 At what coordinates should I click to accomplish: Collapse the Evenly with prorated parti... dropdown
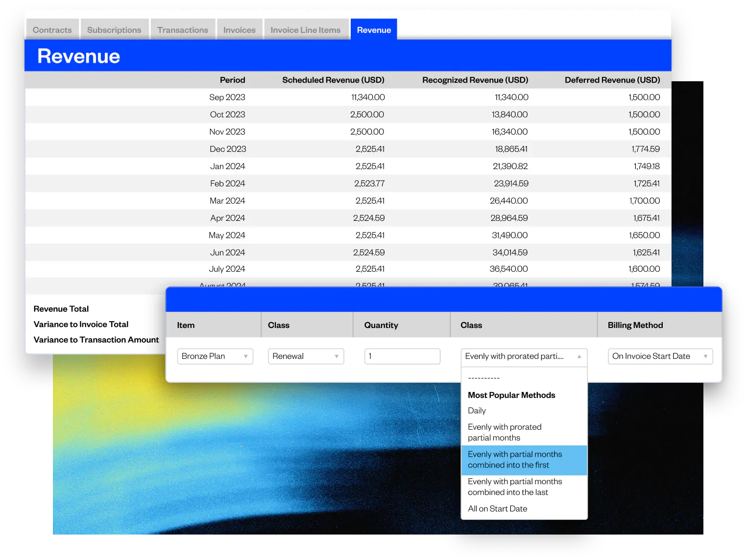click(524, 356)
